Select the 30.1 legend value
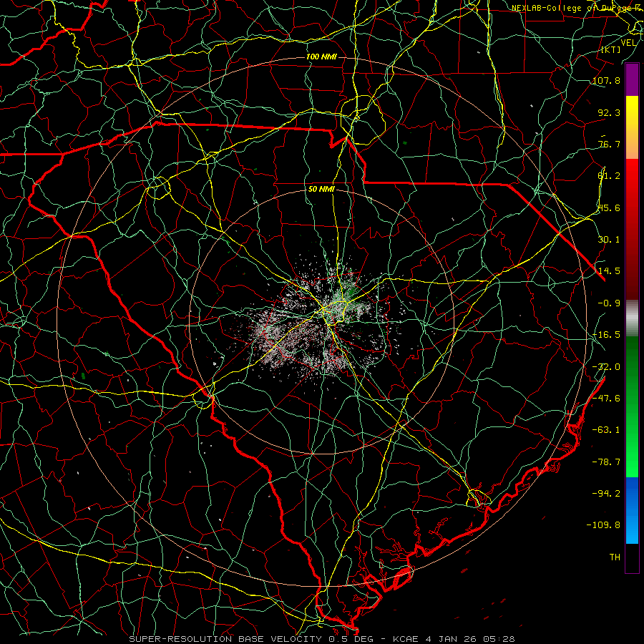The width and height of the screenshot is (644, 644). point(609,240)
